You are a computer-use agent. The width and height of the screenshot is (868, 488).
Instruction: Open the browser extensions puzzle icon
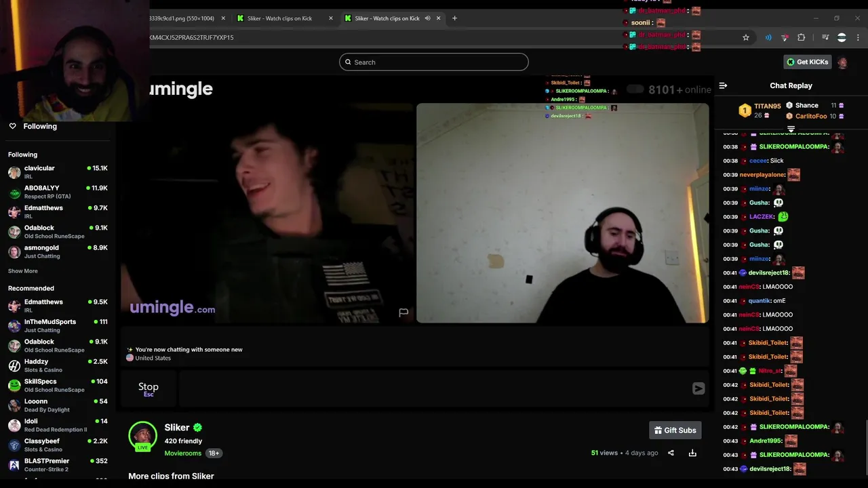tap(801, 37)
